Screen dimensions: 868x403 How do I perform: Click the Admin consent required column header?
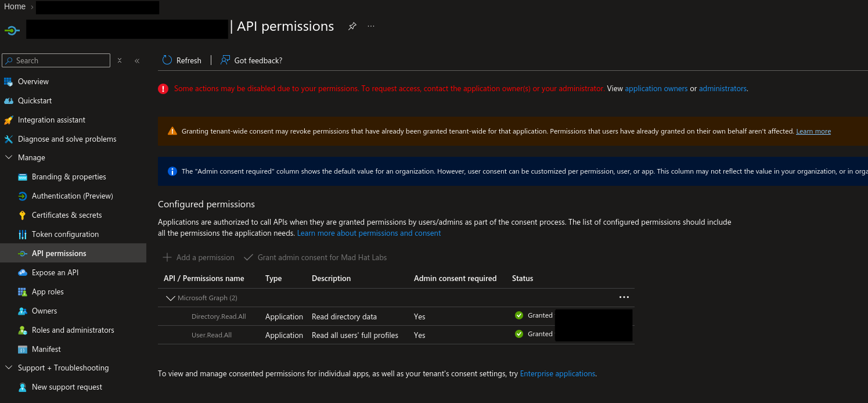455,278
